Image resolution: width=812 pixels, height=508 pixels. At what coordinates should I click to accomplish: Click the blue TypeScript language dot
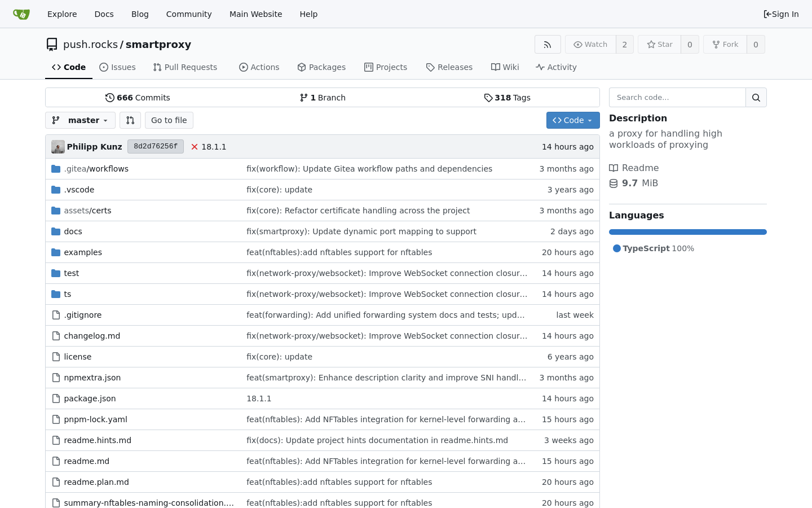pos(617,248)
